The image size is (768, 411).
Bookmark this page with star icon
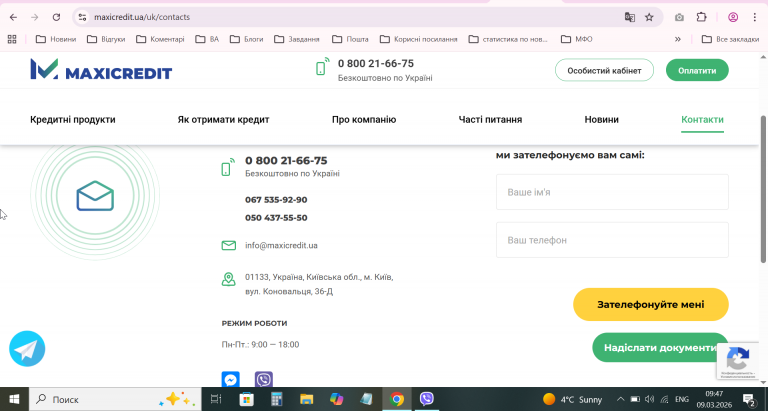(x=649, y=17)
